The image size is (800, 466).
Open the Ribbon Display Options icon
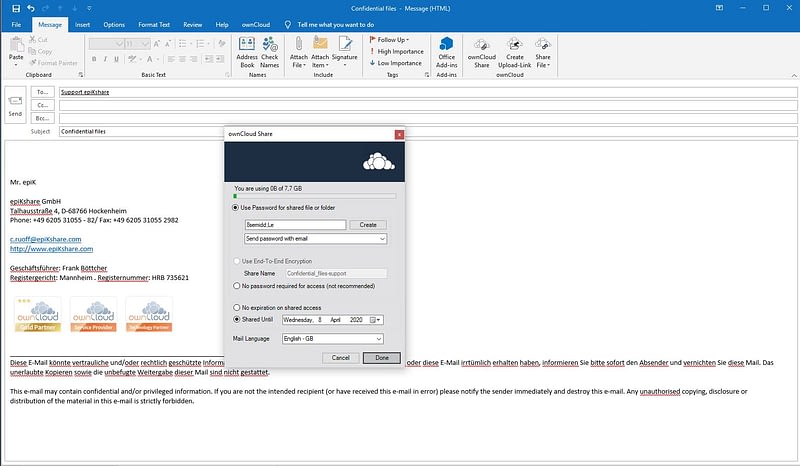pos(719,8)
